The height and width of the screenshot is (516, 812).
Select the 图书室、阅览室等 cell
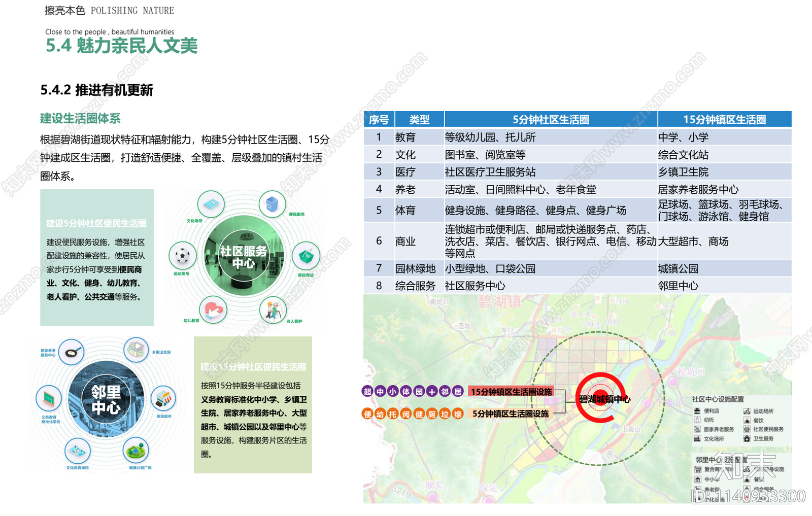click(x=551, y=154)
